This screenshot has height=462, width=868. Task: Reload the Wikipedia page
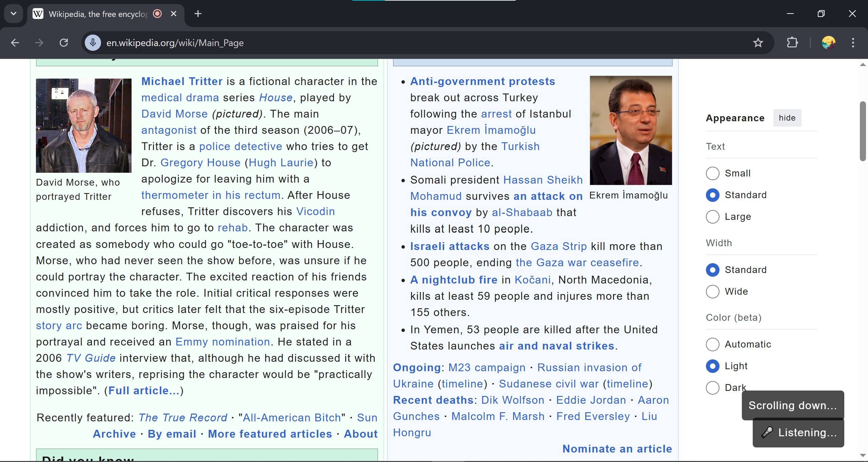pos(64,43)
